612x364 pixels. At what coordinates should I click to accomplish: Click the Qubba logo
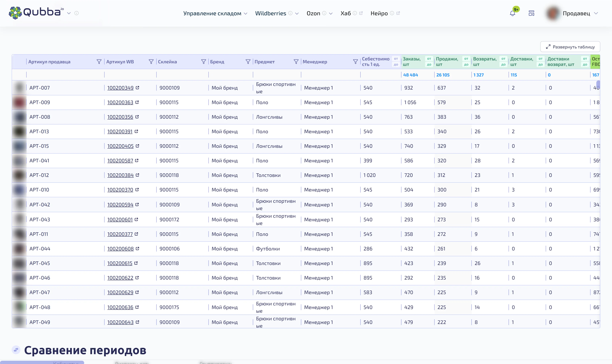(x=36, y=13)
